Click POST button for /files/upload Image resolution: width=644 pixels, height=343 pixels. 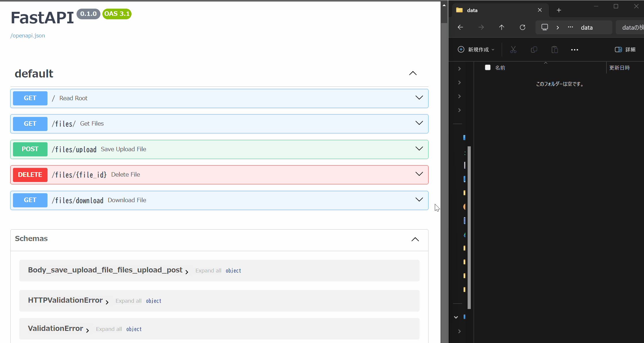point(30,149)
